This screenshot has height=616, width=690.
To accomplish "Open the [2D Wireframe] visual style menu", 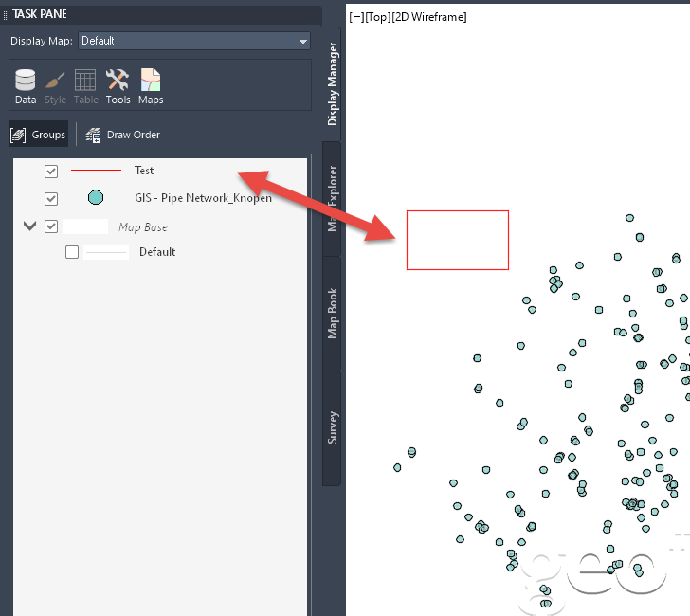I will coord(429,17).
